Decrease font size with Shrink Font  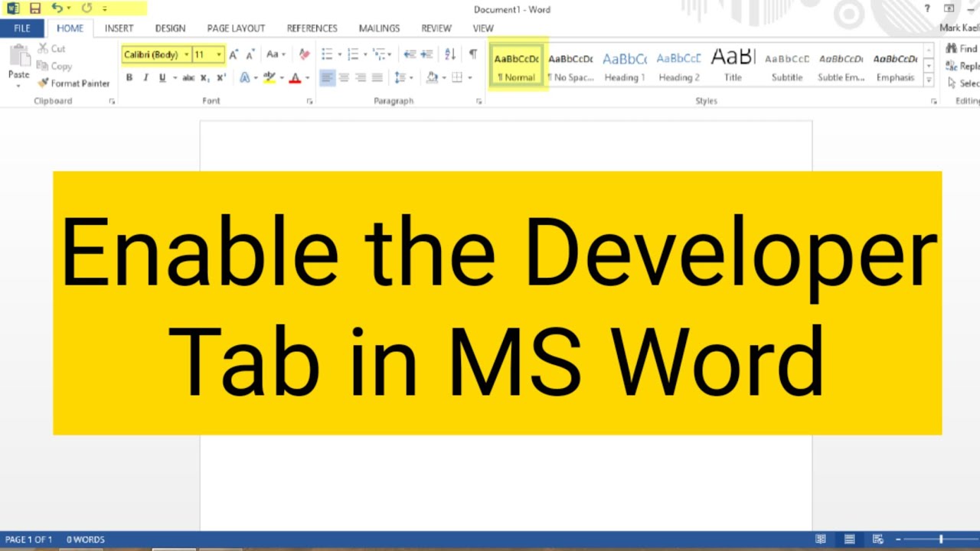(250, 54)
